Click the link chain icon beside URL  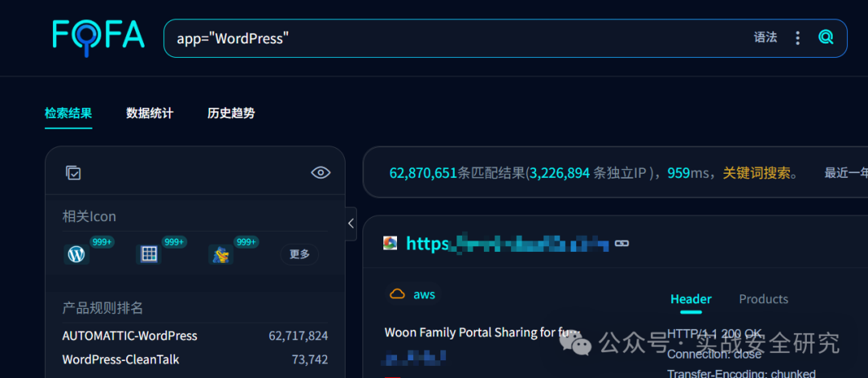click(x=621, y=244)
